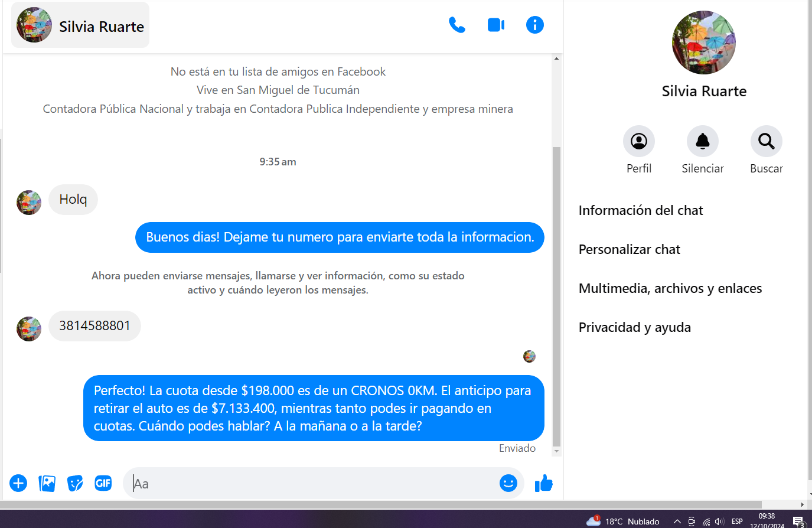Expand Privacidad y ayuda section

point(635,328)
